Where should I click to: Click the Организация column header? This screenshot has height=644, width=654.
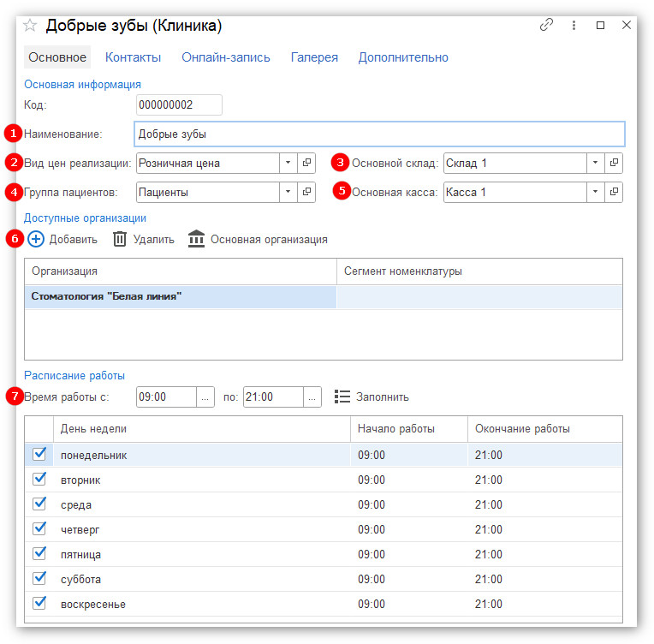tap(181, 271)
